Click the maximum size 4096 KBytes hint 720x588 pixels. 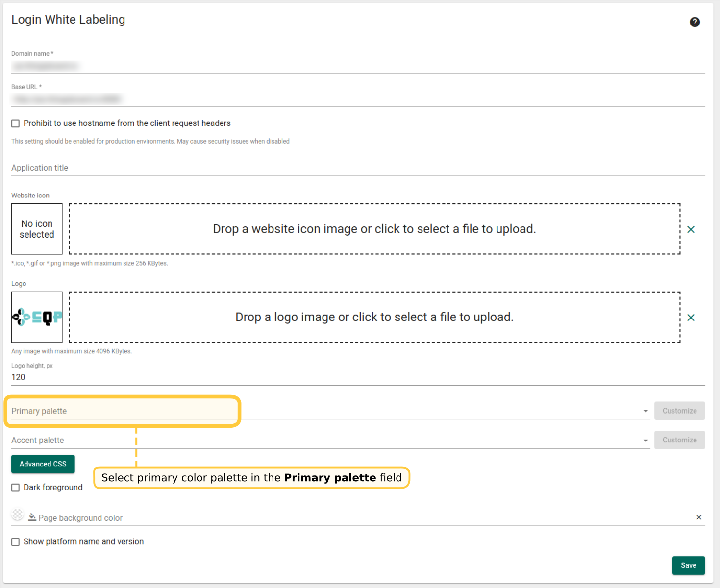click(x=72, y=351)
